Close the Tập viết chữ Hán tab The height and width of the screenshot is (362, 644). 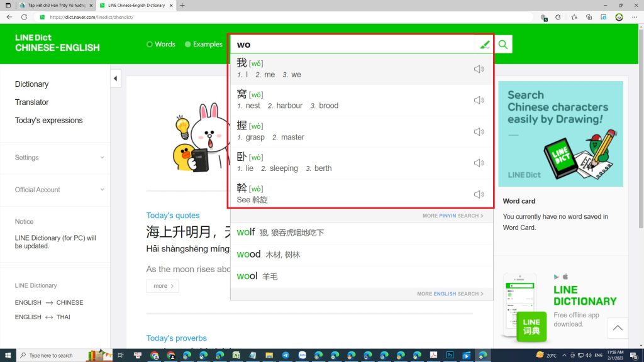coord(91,5)
